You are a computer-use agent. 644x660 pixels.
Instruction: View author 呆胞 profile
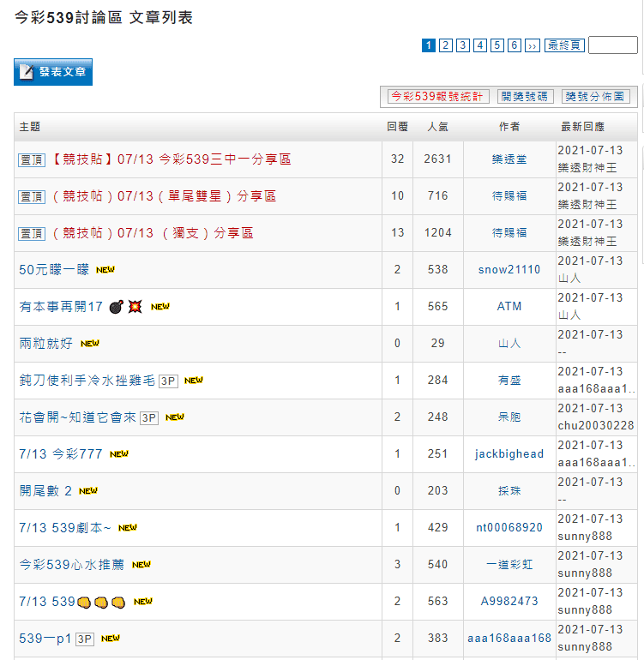pyautogui.click(x=509, y=417)
